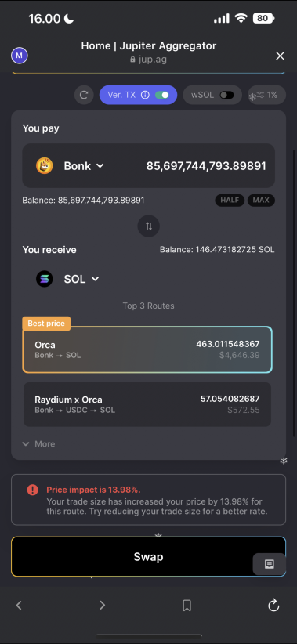Edit the pay amount 85,697,744,793.89891 field
The height and width of the screenshot is (644, 297).
tap(206, 166)
